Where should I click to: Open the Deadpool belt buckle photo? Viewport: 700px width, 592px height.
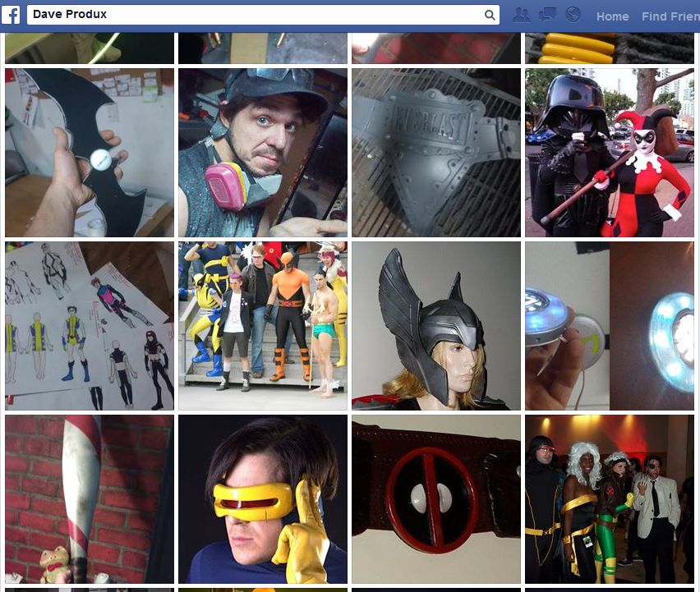point(436,499)
